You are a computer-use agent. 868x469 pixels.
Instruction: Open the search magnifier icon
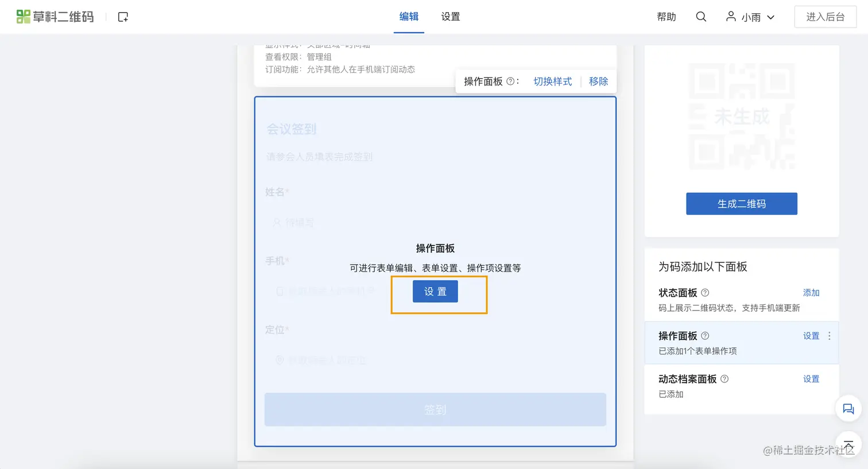tap(701, 17)
